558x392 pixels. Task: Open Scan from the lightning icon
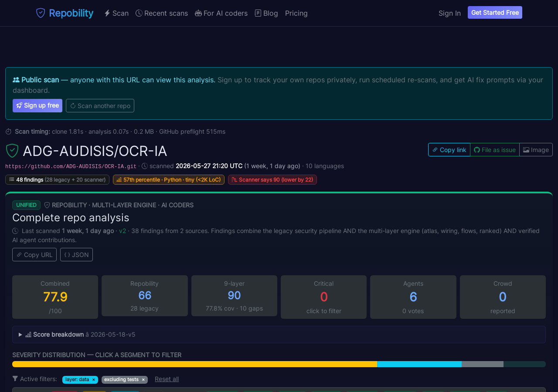point(107,13)
